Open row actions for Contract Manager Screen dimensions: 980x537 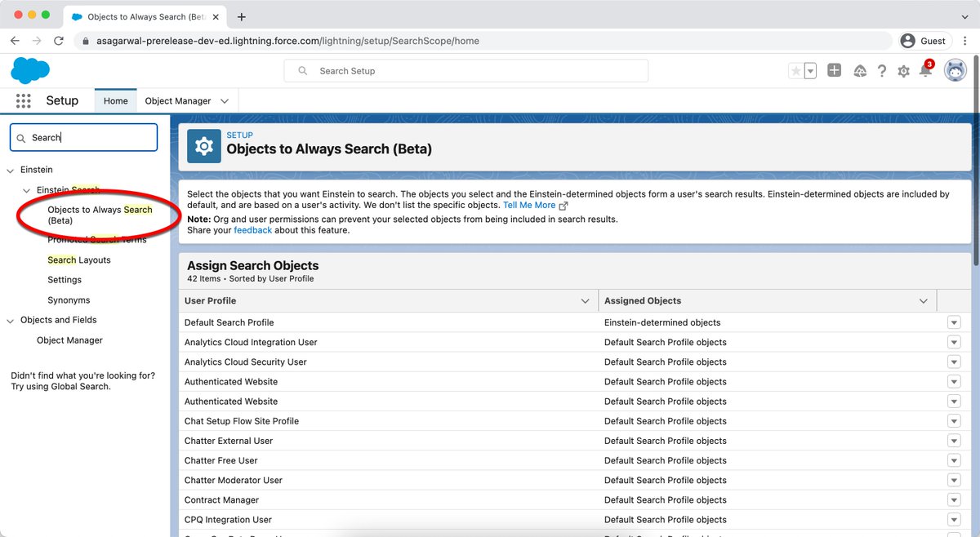click(954, 499)
